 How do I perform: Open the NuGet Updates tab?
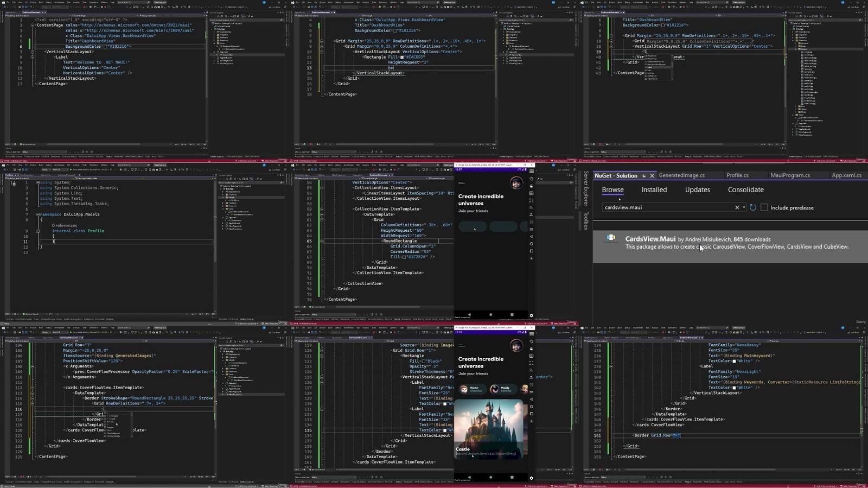click(697, 189)
